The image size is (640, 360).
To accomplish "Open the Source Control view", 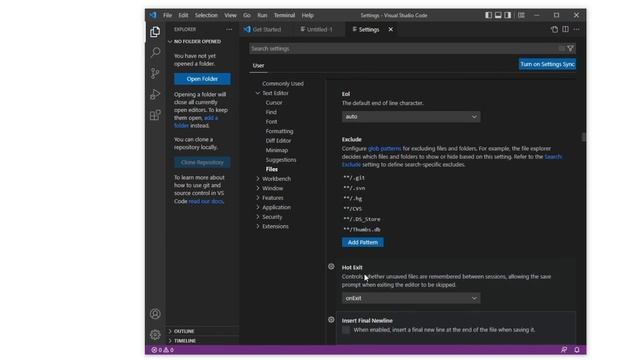I will coord(155,73).
